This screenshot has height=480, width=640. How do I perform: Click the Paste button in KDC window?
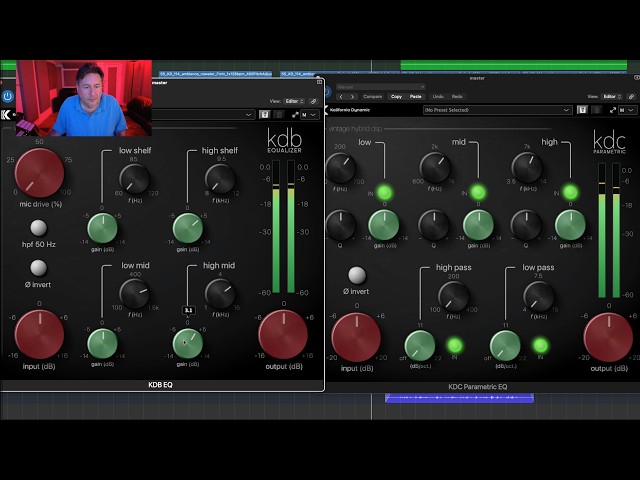[x=416, y=97]
